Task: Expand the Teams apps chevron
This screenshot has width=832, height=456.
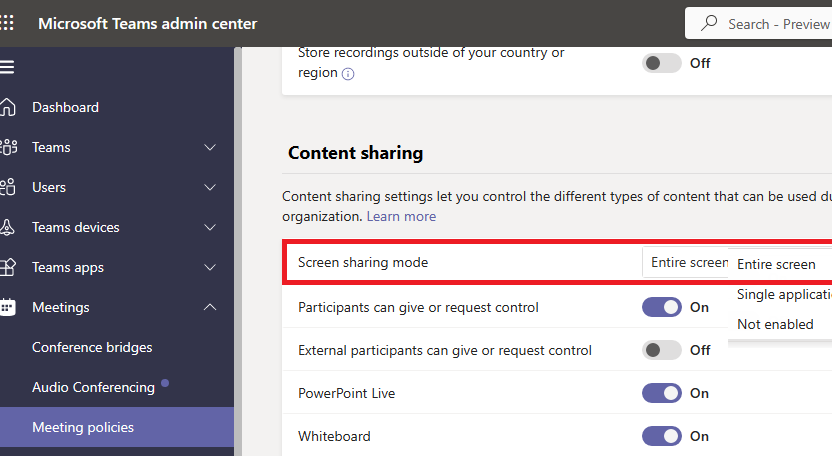Action: tap(210, 267)
